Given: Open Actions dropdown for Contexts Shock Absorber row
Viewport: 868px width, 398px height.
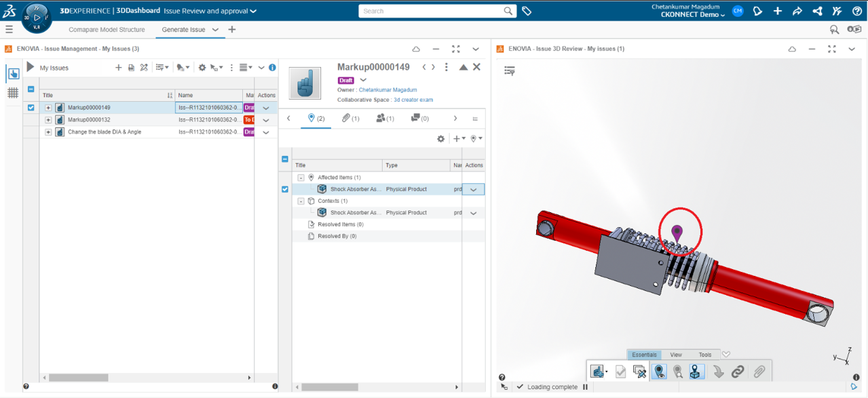Looking at the screenshot, I should 474,213.
